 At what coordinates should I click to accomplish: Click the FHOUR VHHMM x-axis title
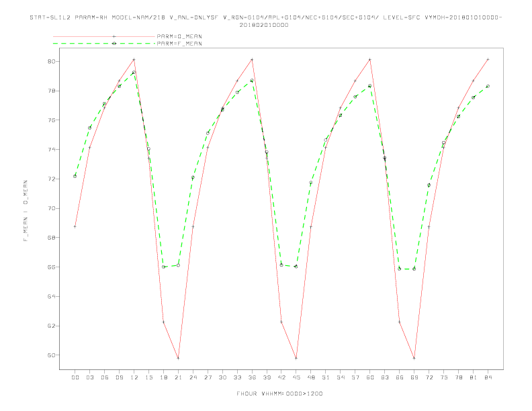(279, 394)
